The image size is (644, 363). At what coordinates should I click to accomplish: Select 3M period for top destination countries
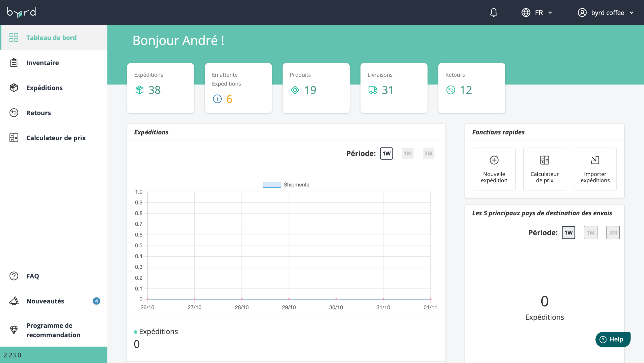click(x=613, y=233)
